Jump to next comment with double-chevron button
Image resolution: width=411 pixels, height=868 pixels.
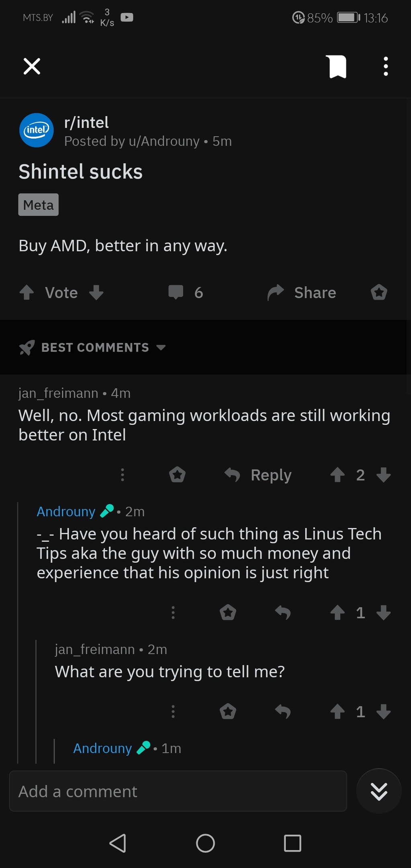379,791
